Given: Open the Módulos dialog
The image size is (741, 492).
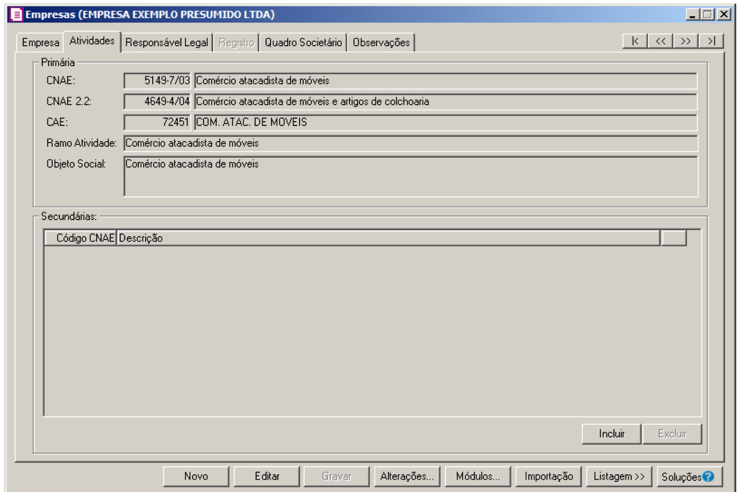Looking at the screenshot, I should click(478, 476).
